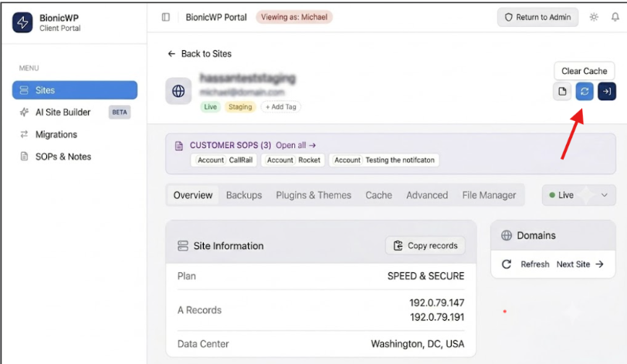This screenshot has width=627, height=364.
Task: Click Return to Admin button
Action: point(537,17)
